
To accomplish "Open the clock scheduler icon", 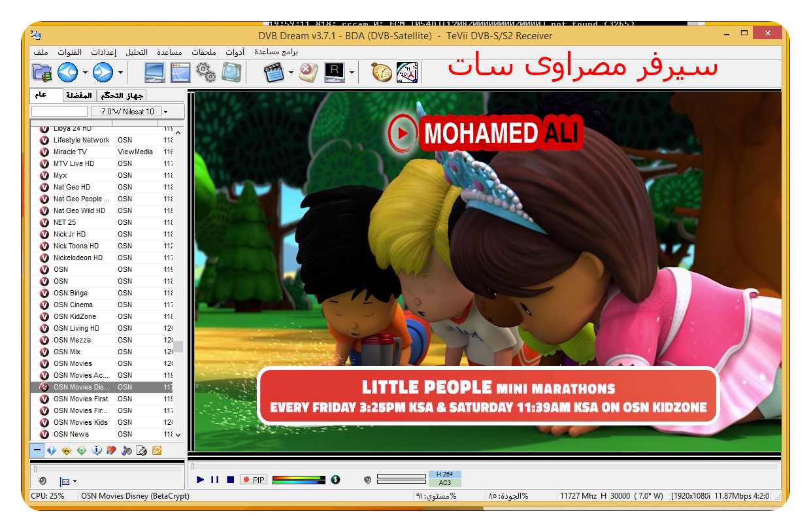I will tap(407, 72).
